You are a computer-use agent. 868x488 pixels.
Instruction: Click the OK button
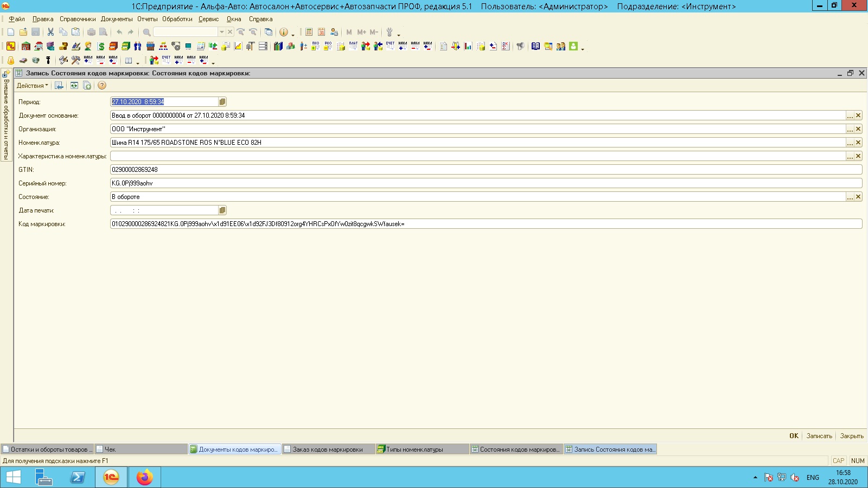(794, 436)
